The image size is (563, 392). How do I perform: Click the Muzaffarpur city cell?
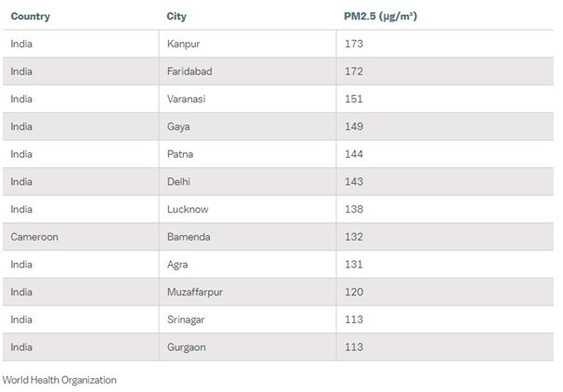tap(194, 293)
